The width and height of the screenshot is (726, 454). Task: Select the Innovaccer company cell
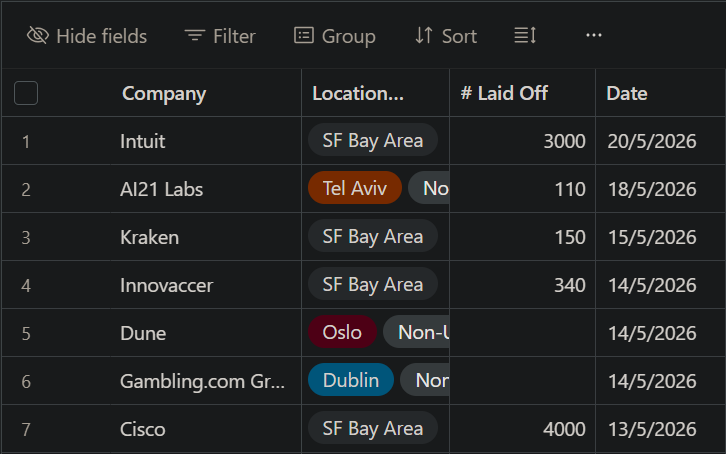tap(206, 285)
